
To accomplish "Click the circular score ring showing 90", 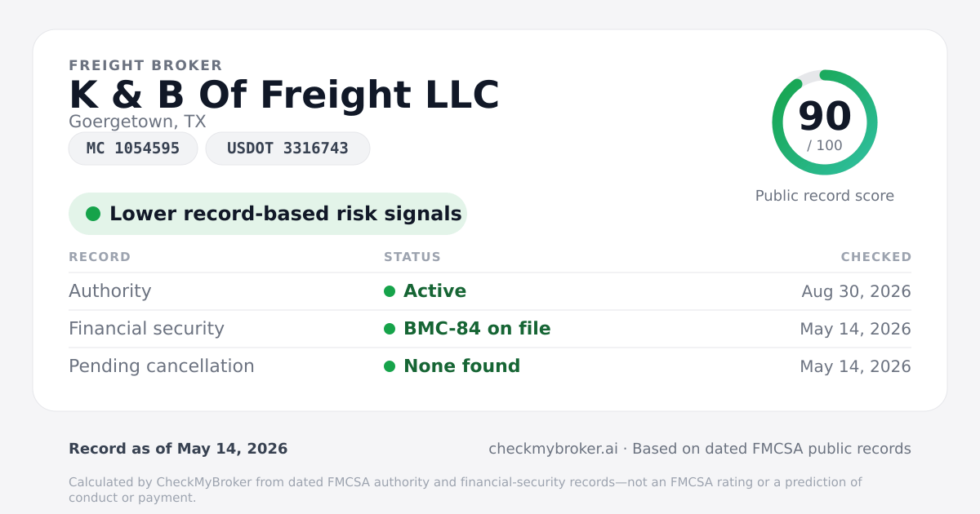I will 825,122.
